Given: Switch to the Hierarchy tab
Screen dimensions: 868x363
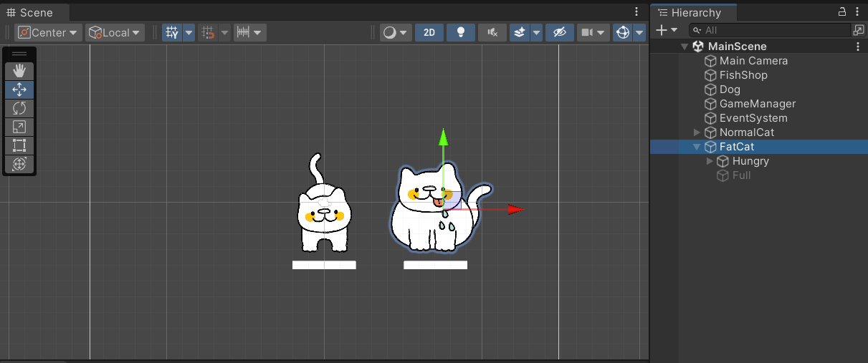Looking at the screenshot, I should [694, 13].
